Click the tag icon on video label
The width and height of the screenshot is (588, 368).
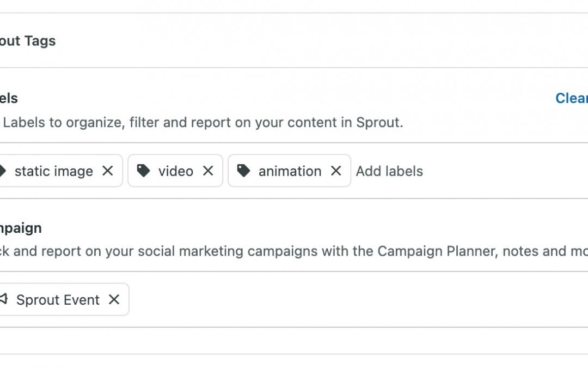point(143,171)
